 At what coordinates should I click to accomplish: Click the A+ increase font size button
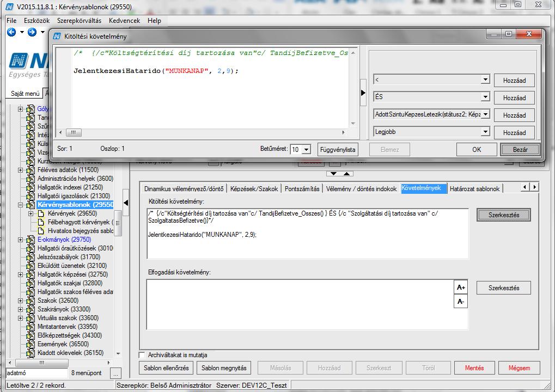(460, 287)
